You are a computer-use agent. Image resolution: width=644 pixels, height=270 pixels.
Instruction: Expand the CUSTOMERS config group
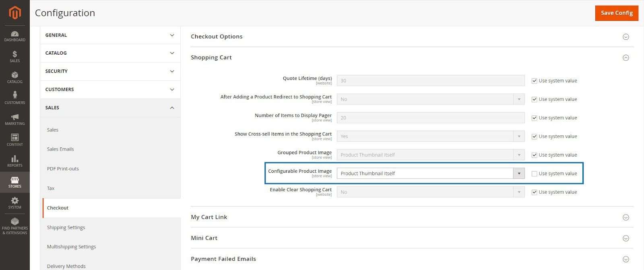point(110,89)
